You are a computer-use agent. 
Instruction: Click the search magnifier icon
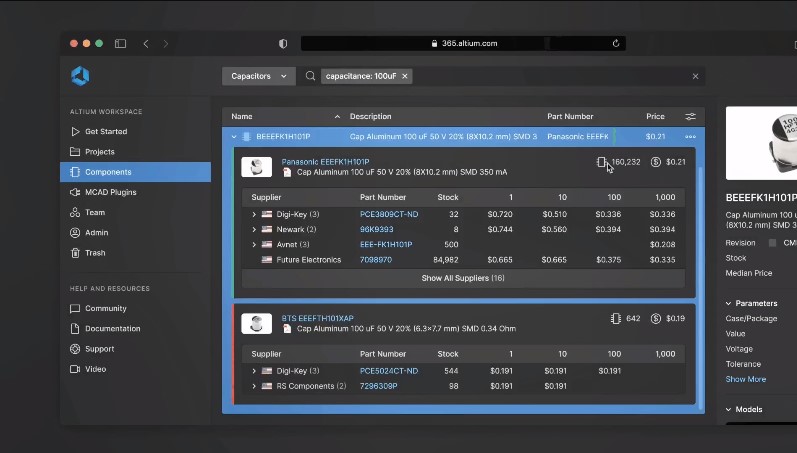[x=310, y=76]
